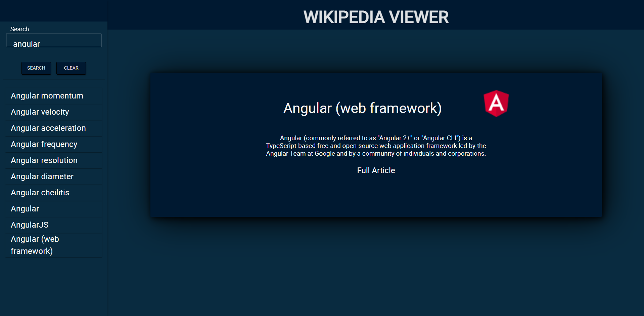
Task: Choose Angular frequency from results
Action: click(54, 144)
